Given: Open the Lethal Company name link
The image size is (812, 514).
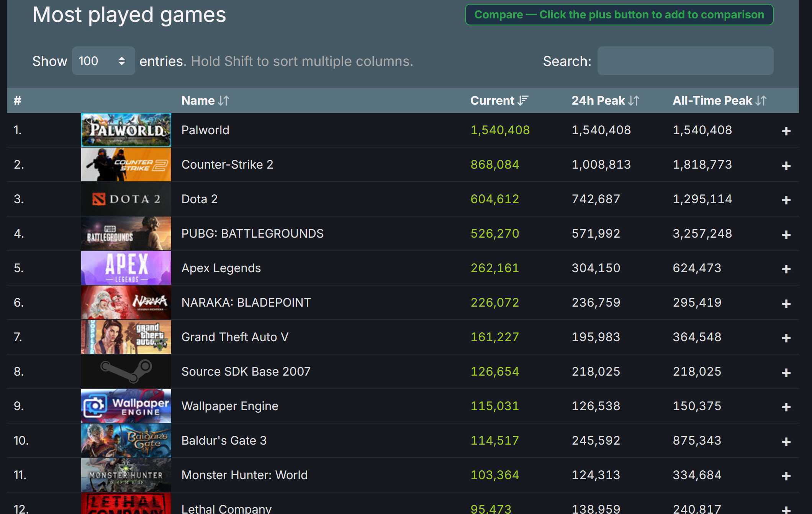Looking at the screenshot, I should click(x=226, y=509).
